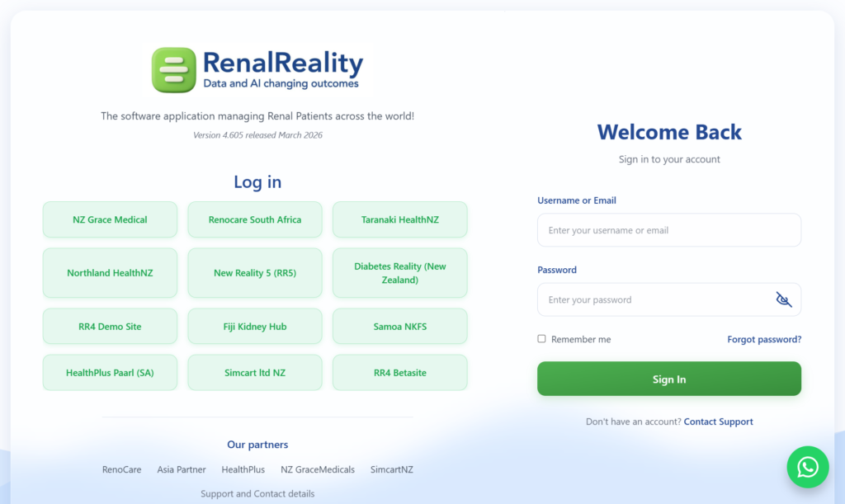Open Support and Contact details link
The height and width of the screenshot is (504, 845).
[257, 494]
